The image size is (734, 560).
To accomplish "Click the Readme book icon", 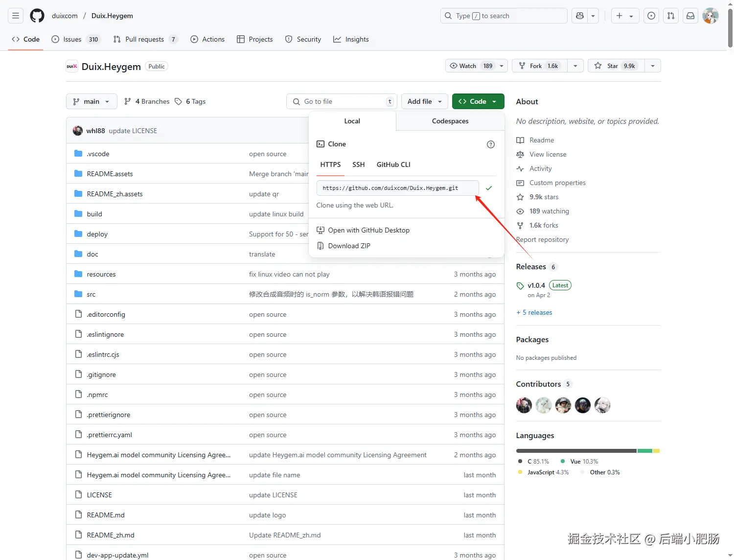I will click(520, 140).
